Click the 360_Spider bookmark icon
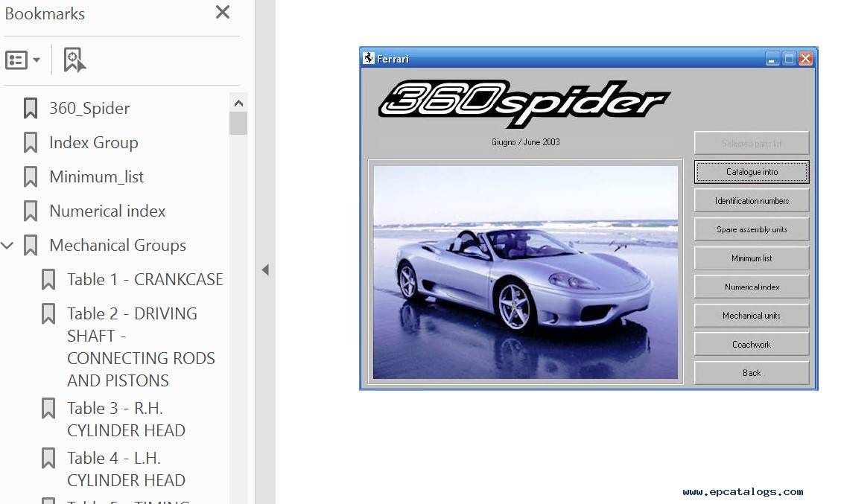841x504 pixels. [31, 109]
